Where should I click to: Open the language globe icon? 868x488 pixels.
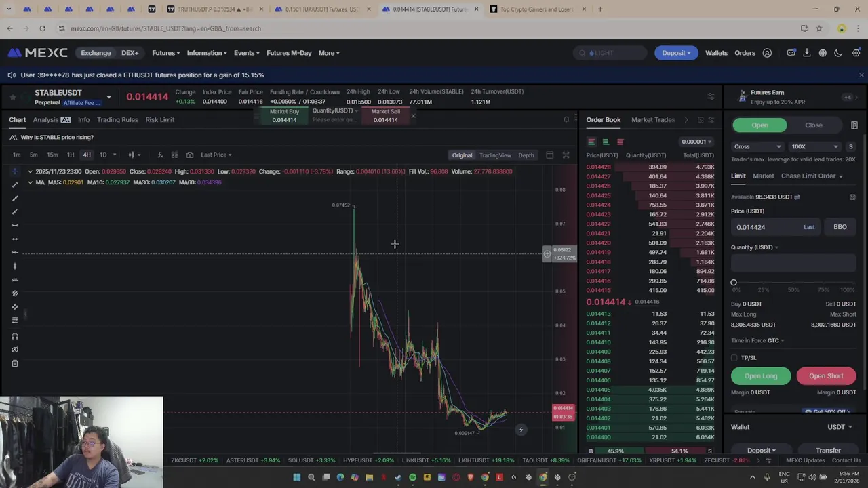[823, 53]
